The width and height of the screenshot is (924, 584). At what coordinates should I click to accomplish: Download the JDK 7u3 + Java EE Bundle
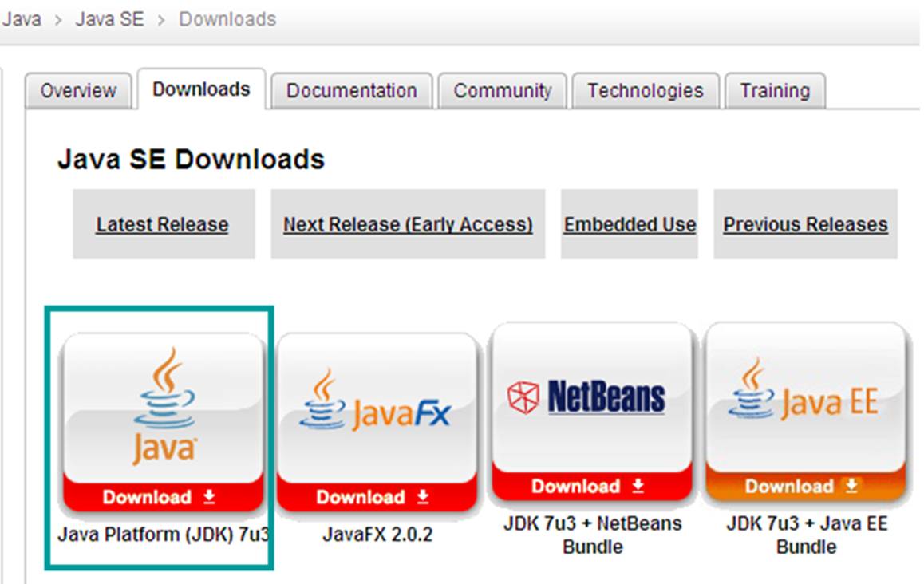click(x=806, y=486)
